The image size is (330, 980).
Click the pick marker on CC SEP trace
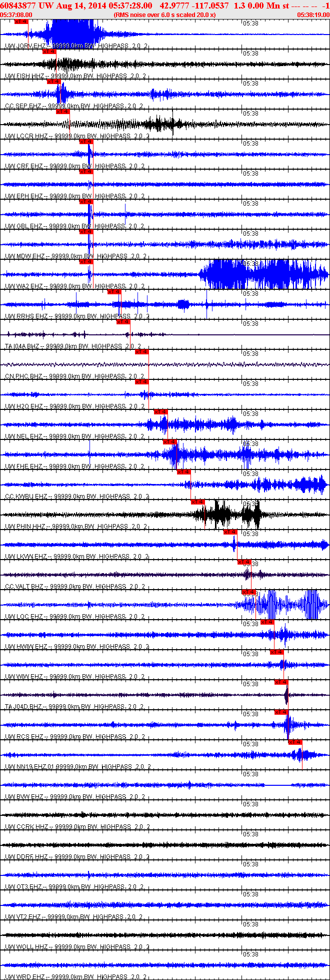pos(53,82)
